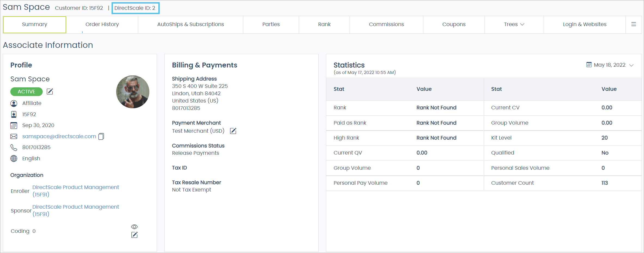644x253 pixels.
Task: Click the phone icon in Profile
Action: click(14, 147)
